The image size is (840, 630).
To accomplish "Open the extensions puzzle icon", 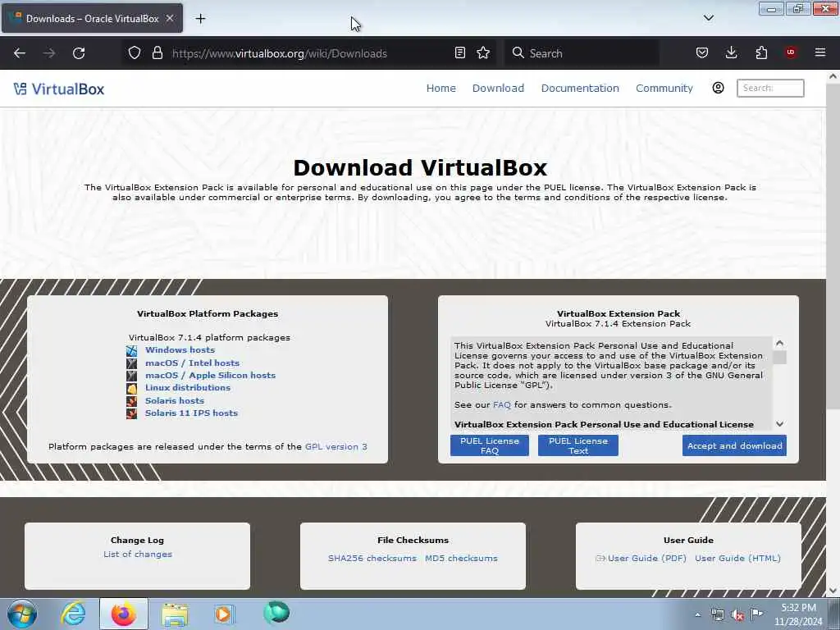I will [761, 52].
